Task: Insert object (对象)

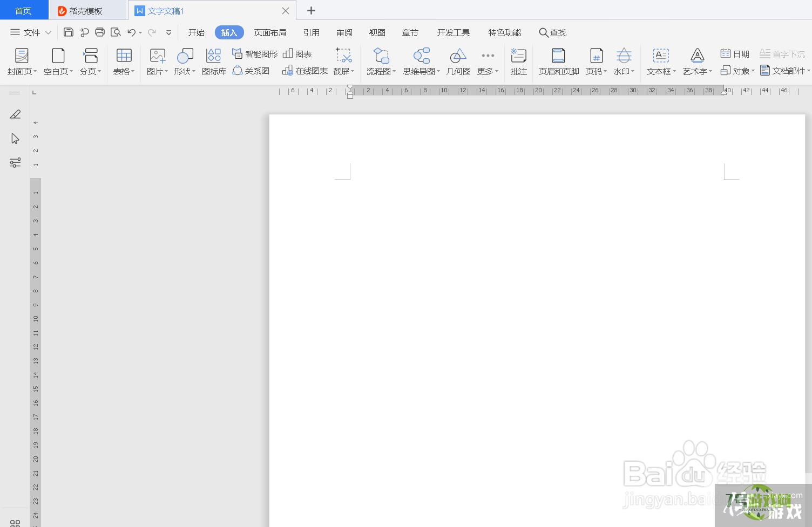Action: click(737, 71)
